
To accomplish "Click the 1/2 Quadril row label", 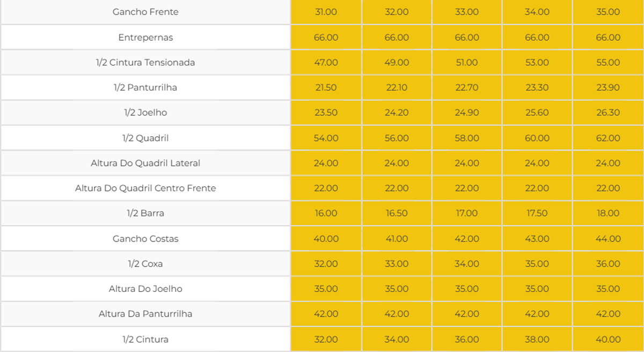I will 145,138.
